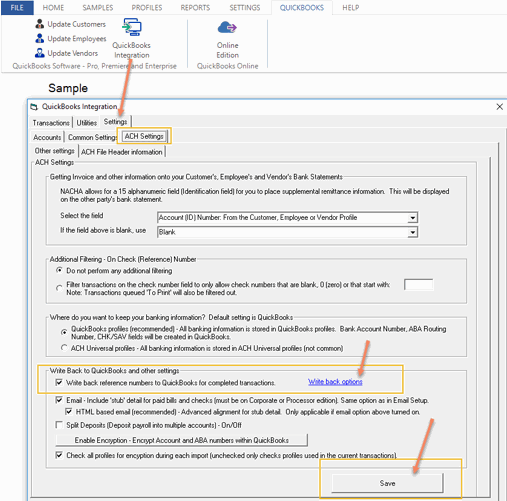This screenshot has width=507, height=501.
Task: Open the HELP ribbon tab
Action: point(351,8)
